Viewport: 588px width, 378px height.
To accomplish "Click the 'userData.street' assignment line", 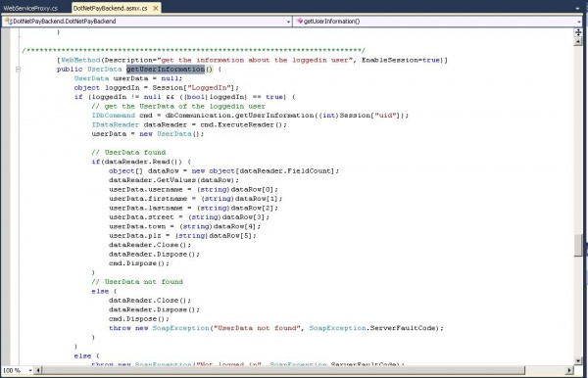I will point(189,217).
